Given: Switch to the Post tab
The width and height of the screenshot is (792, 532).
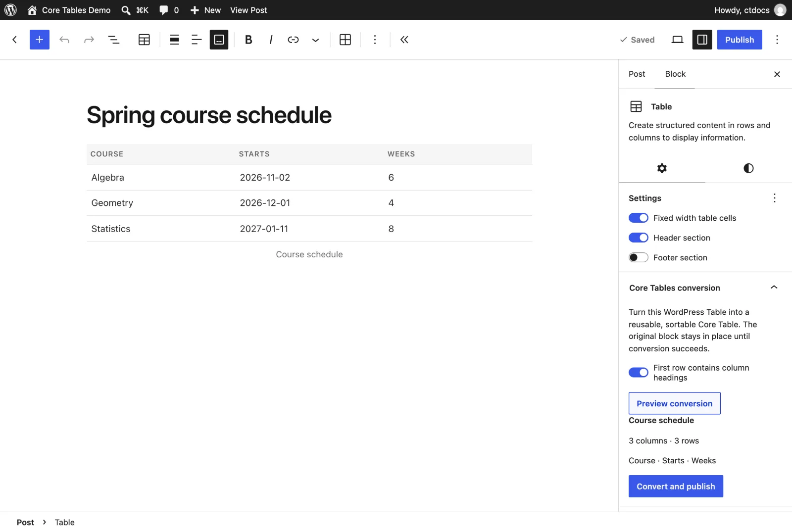Looking at the screenshot, I should pos(637,74).
